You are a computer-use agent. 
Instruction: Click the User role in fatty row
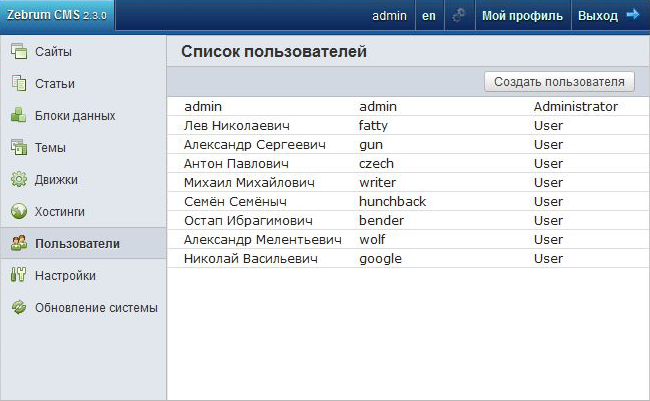point(548,125)
